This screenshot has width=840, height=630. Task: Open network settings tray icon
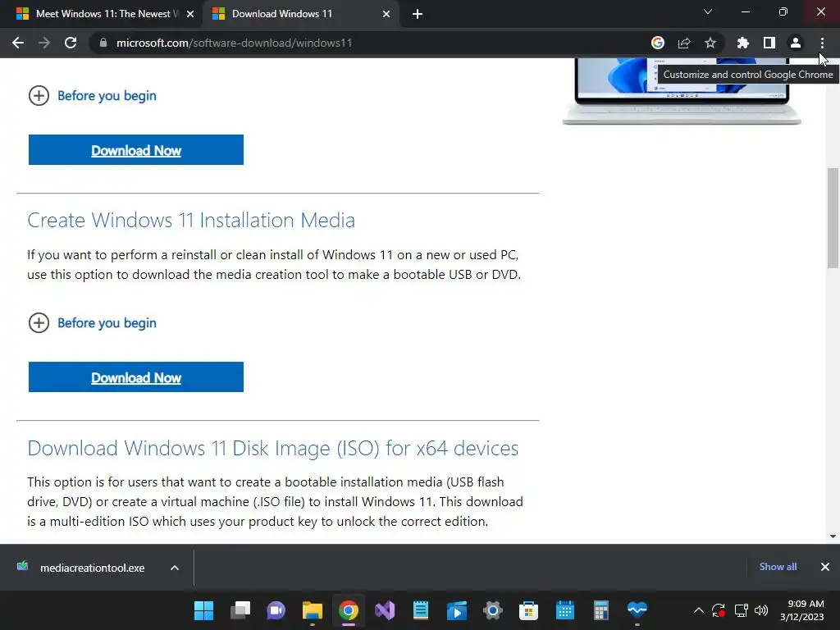point(741,610)
